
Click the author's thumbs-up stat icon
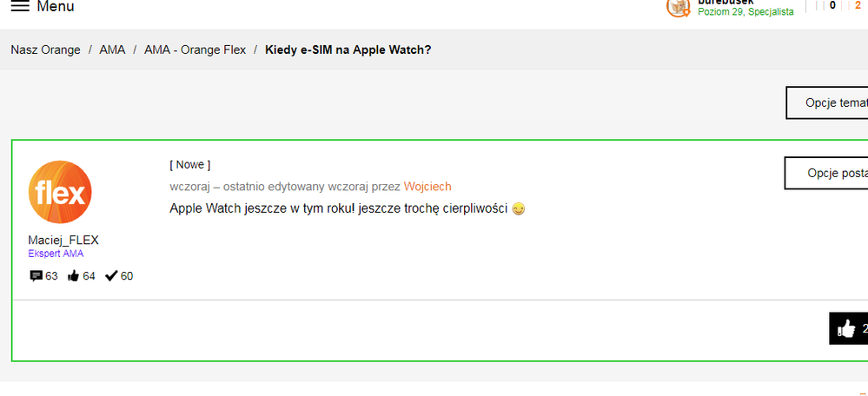pos(73,276)
